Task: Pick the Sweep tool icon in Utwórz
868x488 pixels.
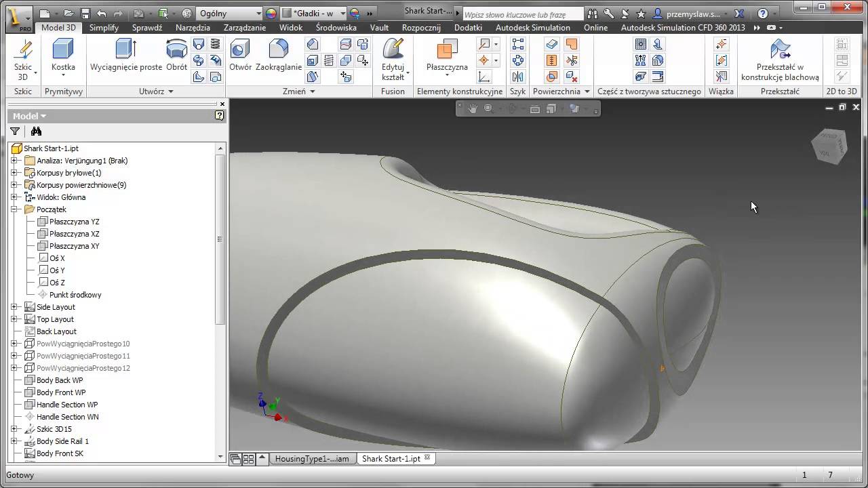Action: point(199,60)
